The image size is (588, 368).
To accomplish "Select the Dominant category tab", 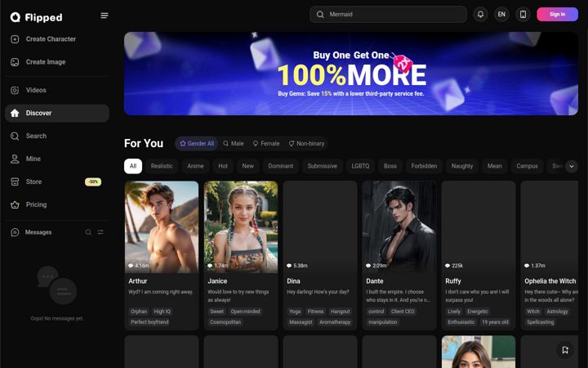I will click(x=280, y=166).
